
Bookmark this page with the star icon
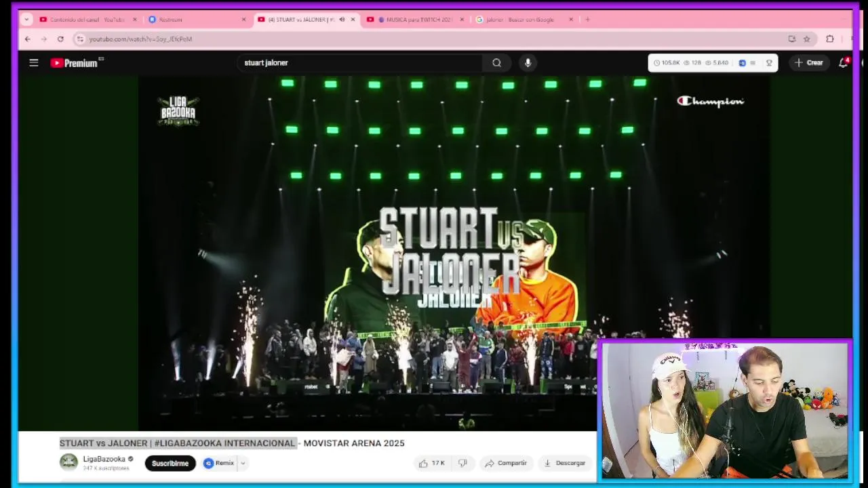click(x=806, y=39)
